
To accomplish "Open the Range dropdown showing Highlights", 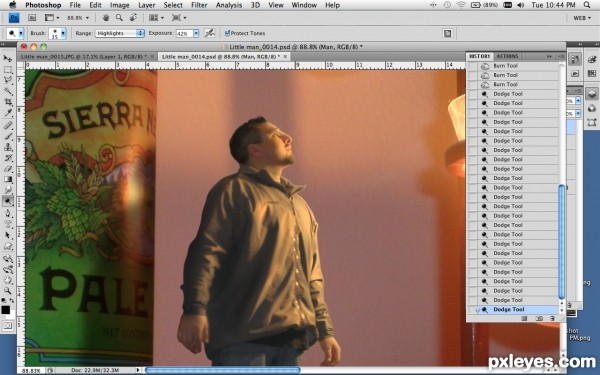I will coord(119,33).
